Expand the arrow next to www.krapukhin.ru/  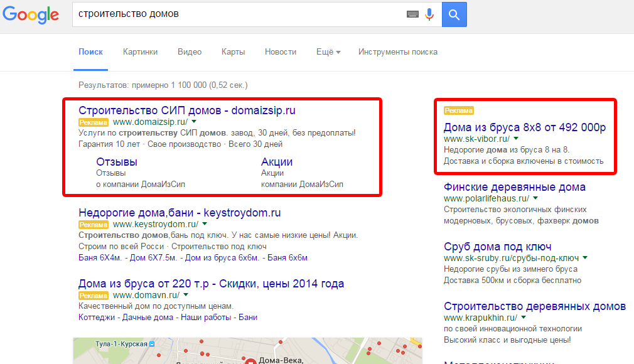click(x=524, y=318)
